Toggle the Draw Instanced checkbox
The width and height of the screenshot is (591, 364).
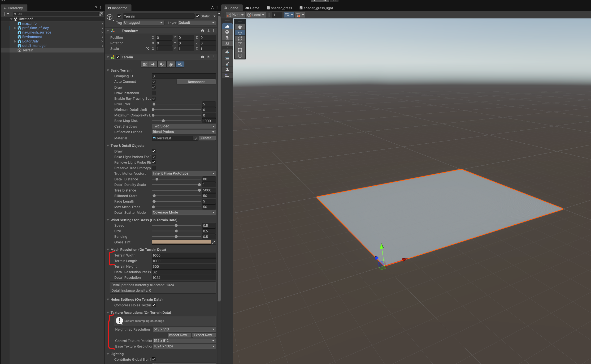(153, 93)
